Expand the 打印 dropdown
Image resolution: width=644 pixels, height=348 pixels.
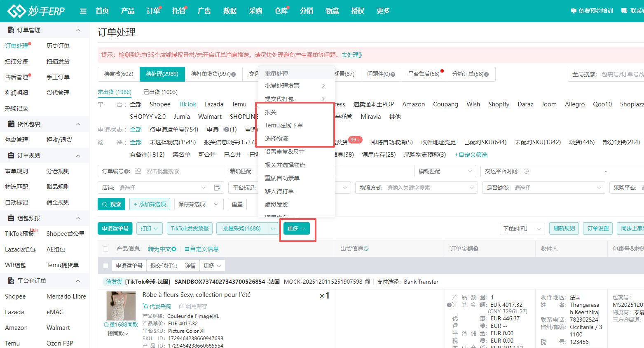[x=150, y=228]
